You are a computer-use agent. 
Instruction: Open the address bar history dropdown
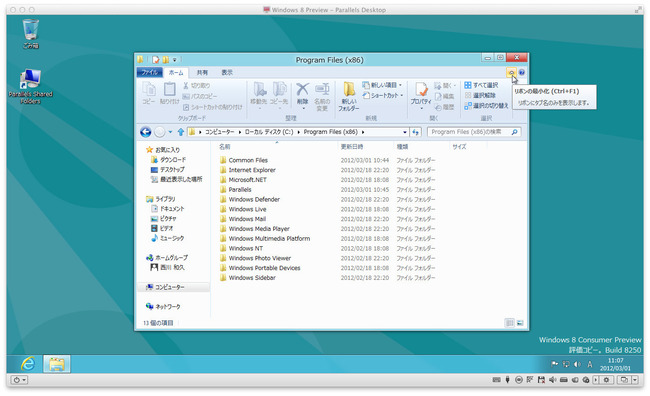405,132
